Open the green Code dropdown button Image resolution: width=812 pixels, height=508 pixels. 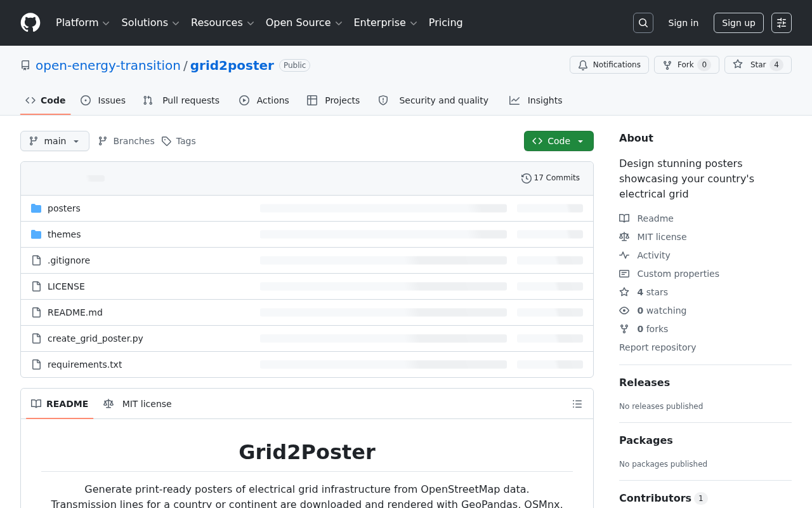pos(559,141)
